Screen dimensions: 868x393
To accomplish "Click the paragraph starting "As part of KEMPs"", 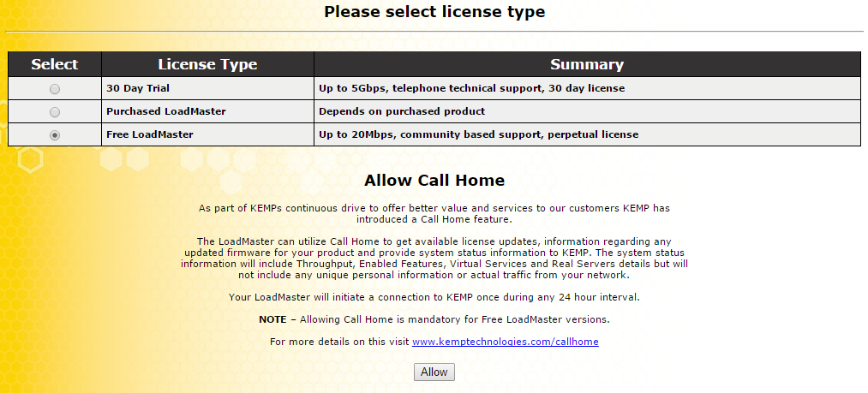I will pos(434,213).
